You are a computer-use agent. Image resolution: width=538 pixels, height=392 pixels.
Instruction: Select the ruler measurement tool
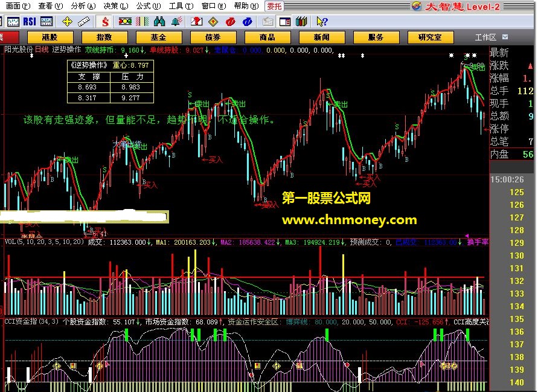(84, 22)
